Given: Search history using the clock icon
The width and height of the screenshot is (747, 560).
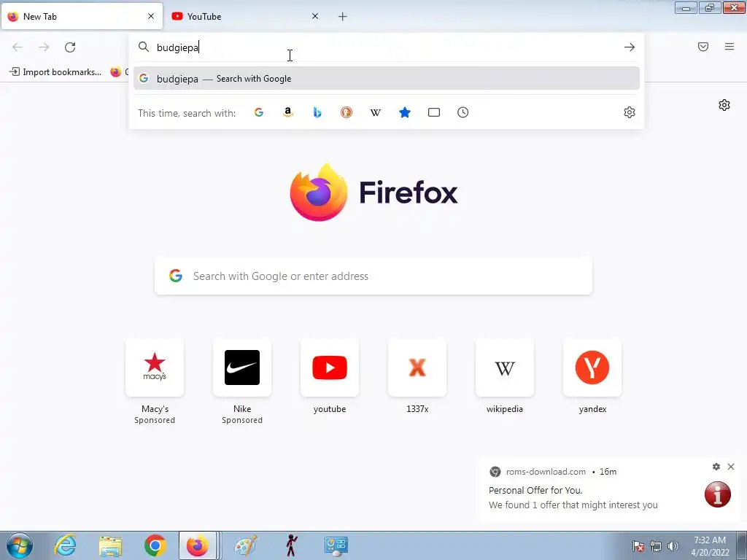Looking at the screenshot, I should [x=462, y=112].
